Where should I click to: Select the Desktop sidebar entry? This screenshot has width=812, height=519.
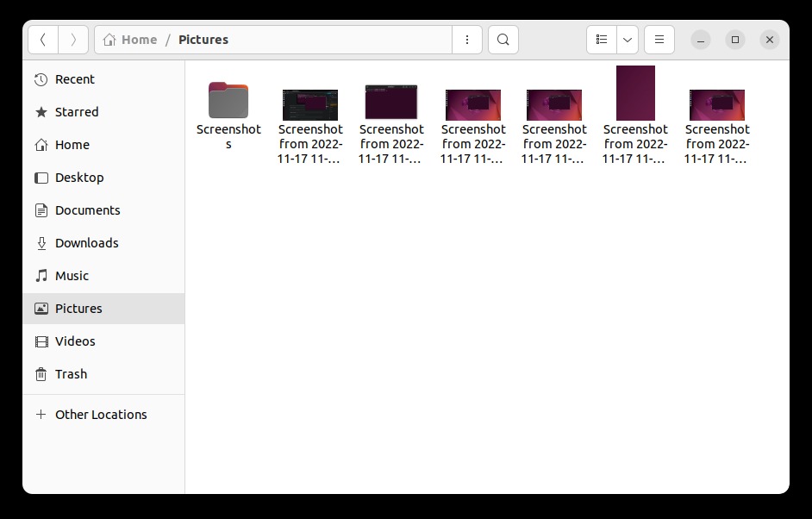pyautogui.click(x=79, y=178)
